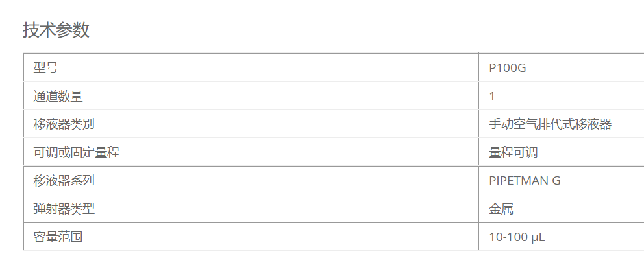Click the 通道数量 table row
This screenshot has width=644, height=267.
(x=334, y=96)
